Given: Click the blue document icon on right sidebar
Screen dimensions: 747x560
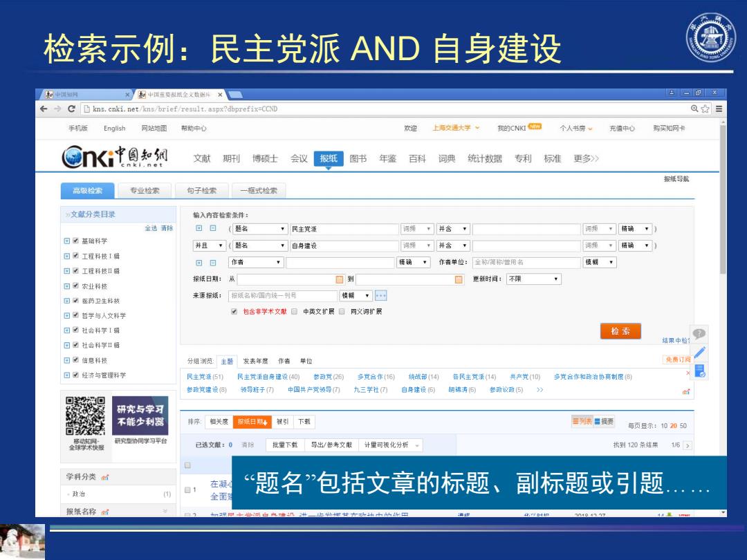Looking at the screenshot, I should click(700, 371).
